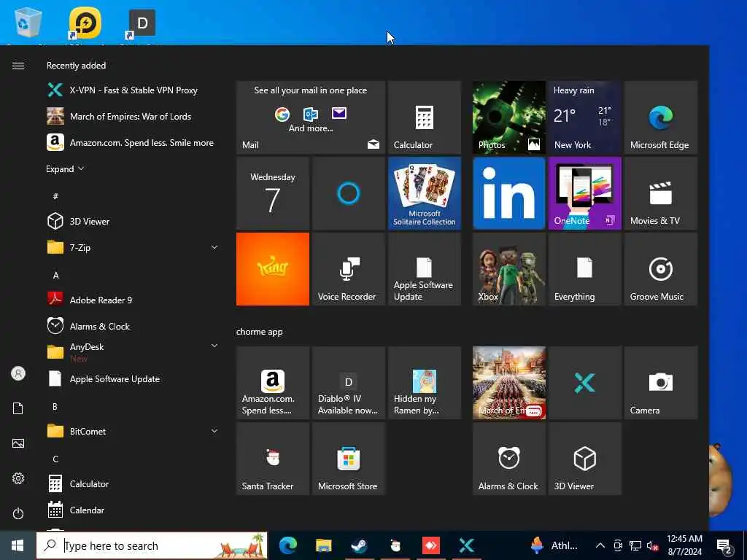Viewport: 747px width, 560px height.
Task: Open the 3D Viewer tile
Action: coord(584,459)
